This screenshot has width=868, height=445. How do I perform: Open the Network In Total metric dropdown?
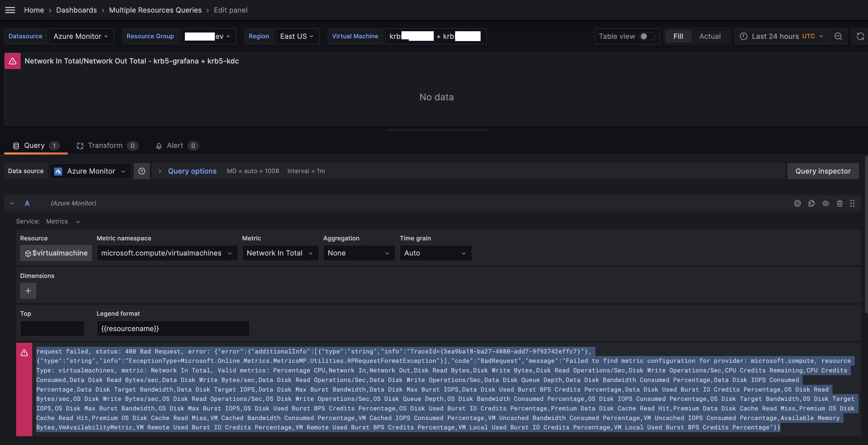click(x=280, y=253)
